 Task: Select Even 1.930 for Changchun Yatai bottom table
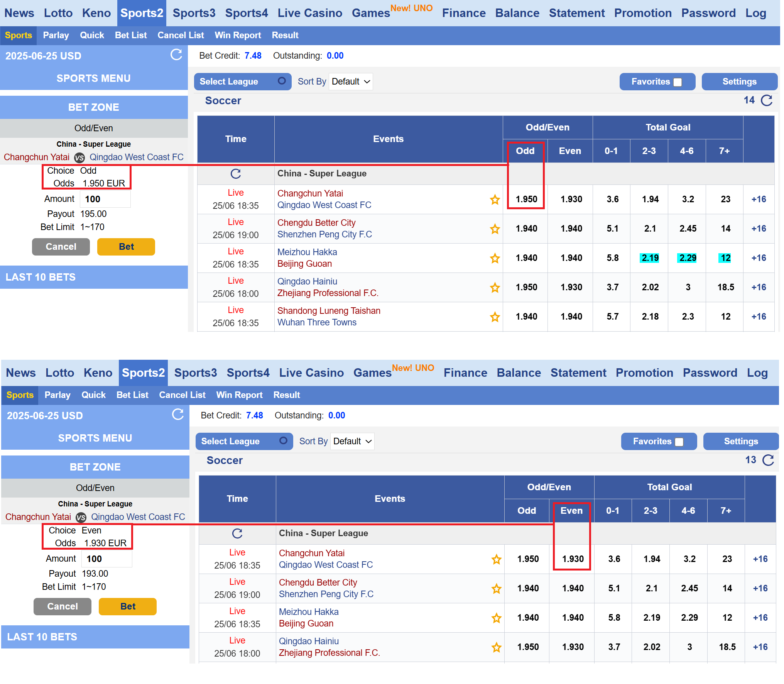pyautogui.click(x=573, y=559)
